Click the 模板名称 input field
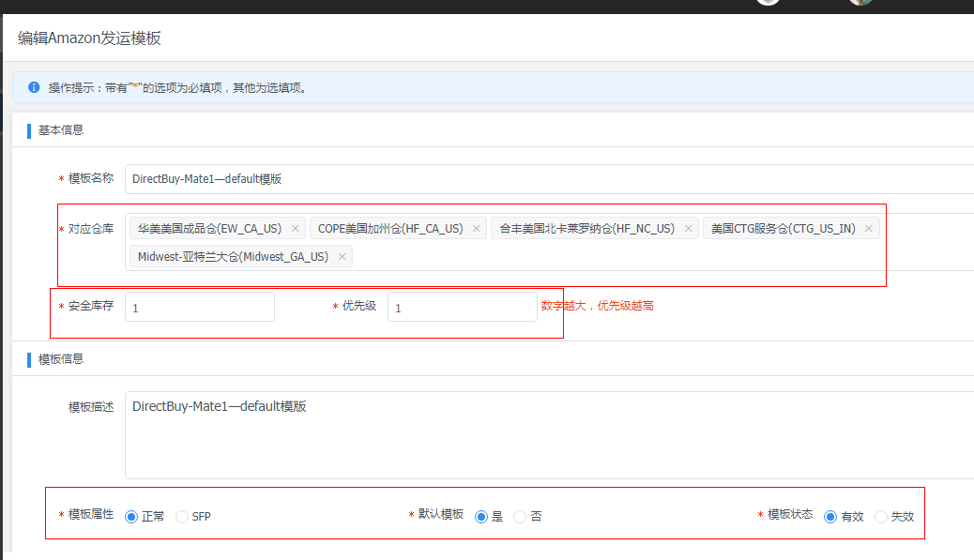Image resolution: width=974 pixels, height=560 pixels. tap(549, 179)
